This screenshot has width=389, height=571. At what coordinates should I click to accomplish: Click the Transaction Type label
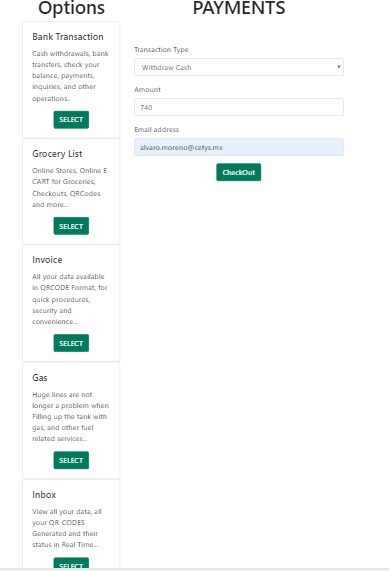[161, 50]
